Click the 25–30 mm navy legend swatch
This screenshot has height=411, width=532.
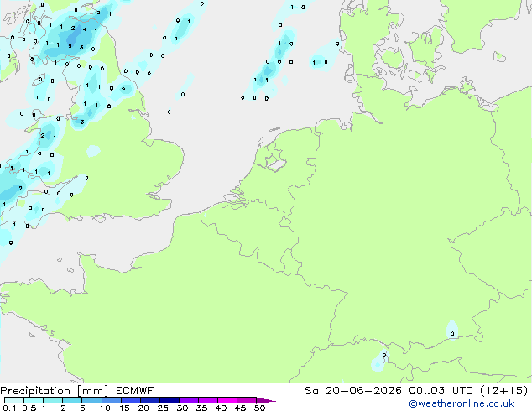tap(170, 400)
